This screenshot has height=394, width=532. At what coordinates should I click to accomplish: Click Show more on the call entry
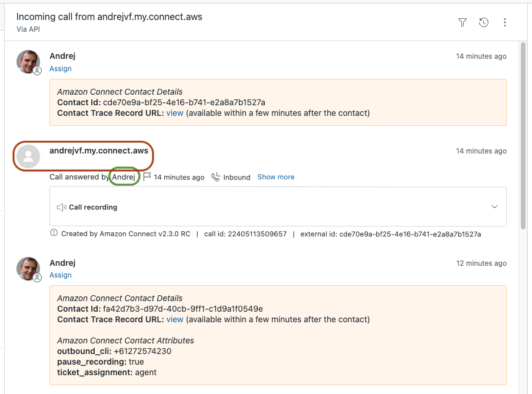(x=275, y=177)
